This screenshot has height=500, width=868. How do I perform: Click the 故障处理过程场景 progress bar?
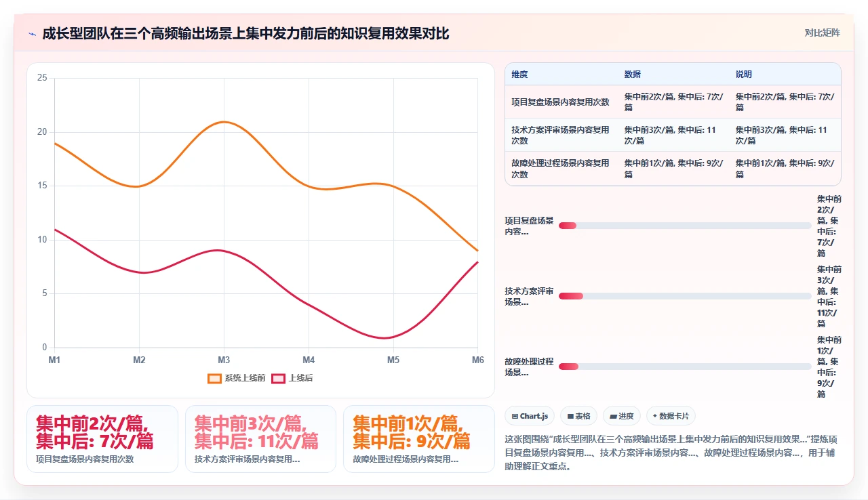(685, 367)
